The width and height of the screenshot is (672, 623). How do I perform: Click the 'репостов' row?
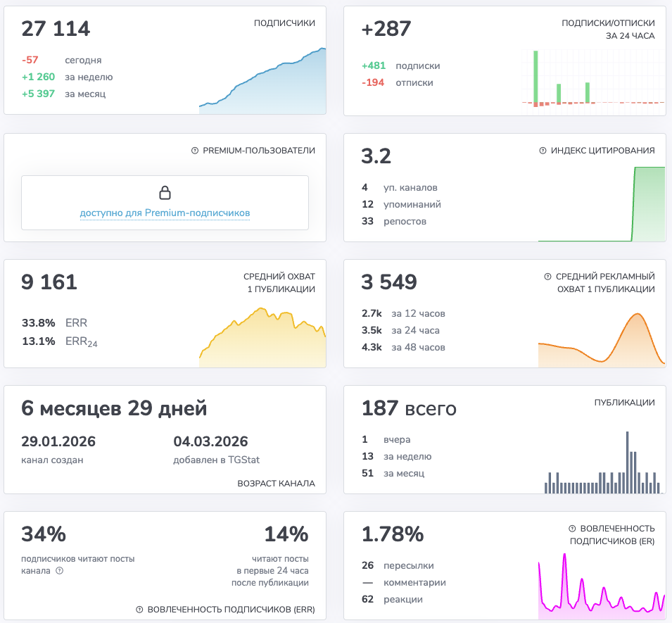pos(394,221)
